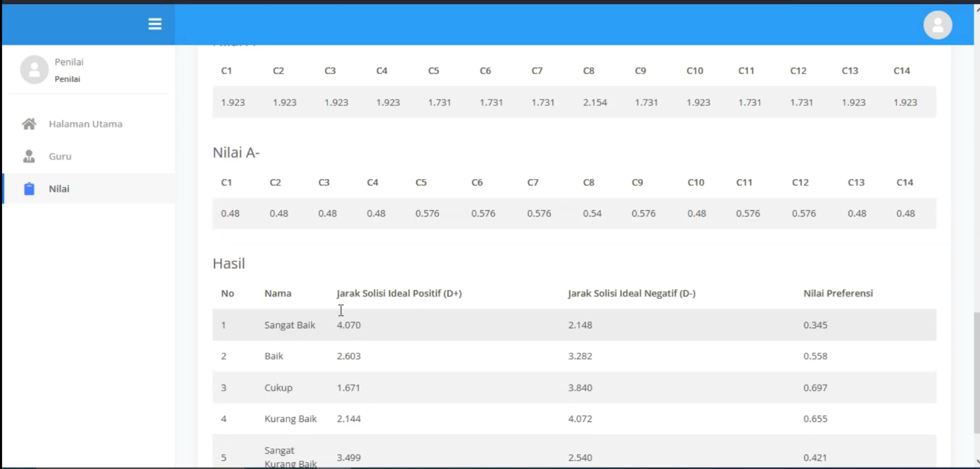Image resolution: width=980 pixels, height=469 pixels.
Task: Click the Jarak Solisi Ideal Positif (D+) header
Action: pos(399,293)
